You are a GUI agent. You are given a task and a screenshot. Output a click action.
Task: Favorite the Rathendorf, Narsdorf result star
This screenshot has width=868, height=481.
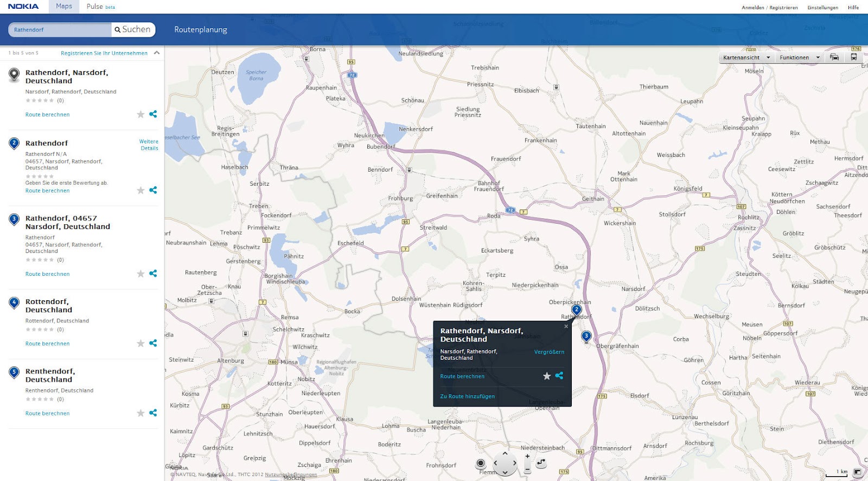(x=141, y=114)
